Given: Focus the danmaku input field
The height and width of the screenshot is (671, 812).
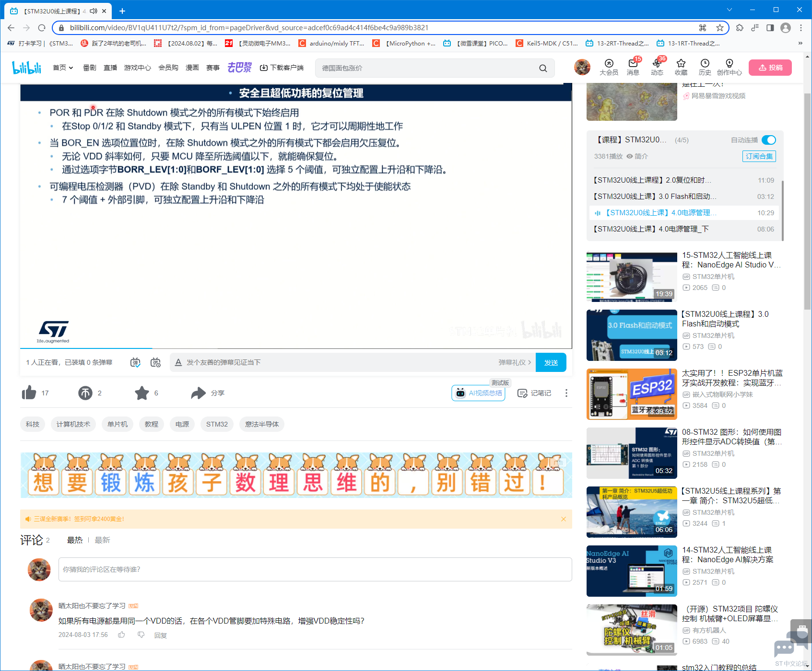Looking at the screenshot, I should [x=336, y=362].
